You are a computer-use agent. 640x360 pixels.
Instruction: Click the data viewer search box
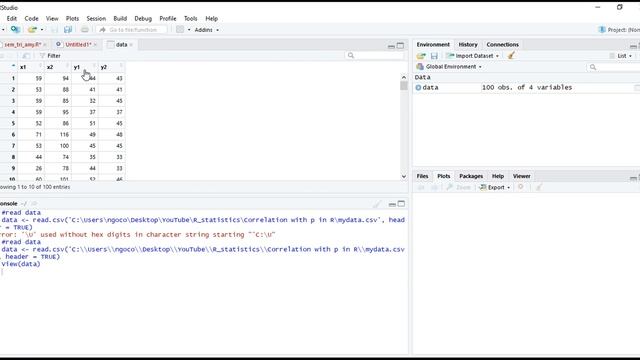click(375, 56)
